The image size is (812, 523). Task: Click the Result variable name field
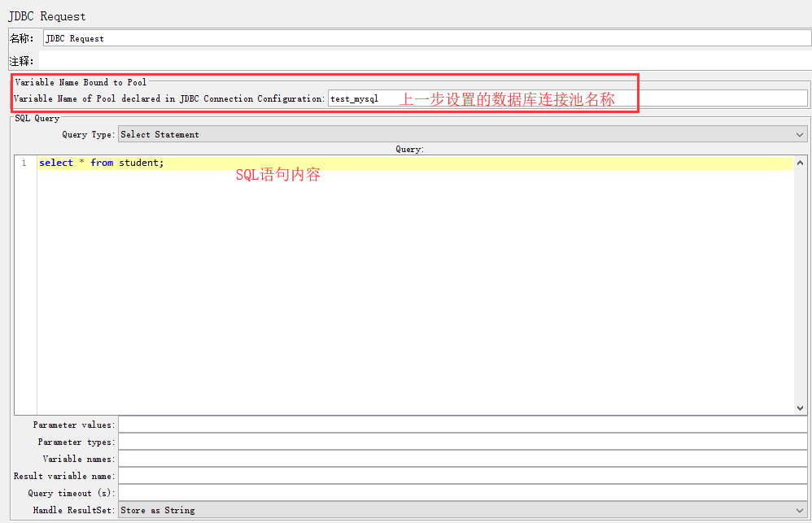click(462, 476)
